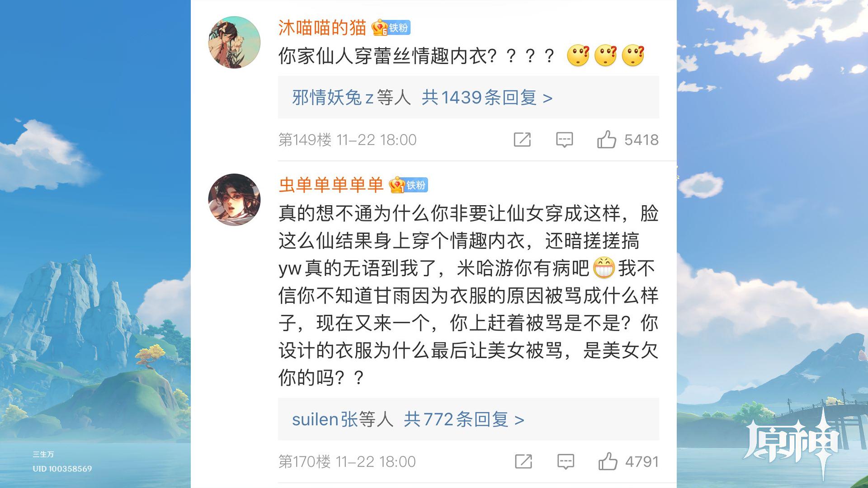Click reply bubble icon on floor 149 comment
This screenshot has height=488, width=868.
pyautogui.click(x=564, y=140)
